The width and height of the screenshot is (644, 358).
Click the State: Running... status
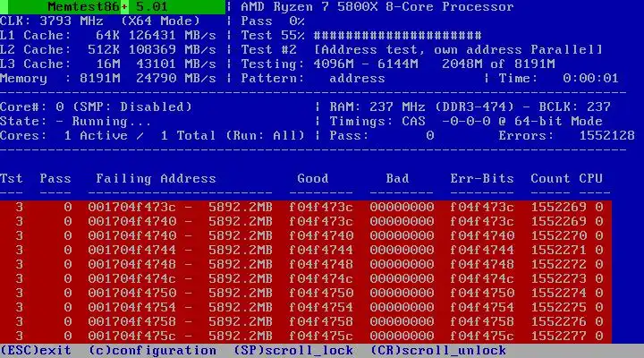pos(75,121)
